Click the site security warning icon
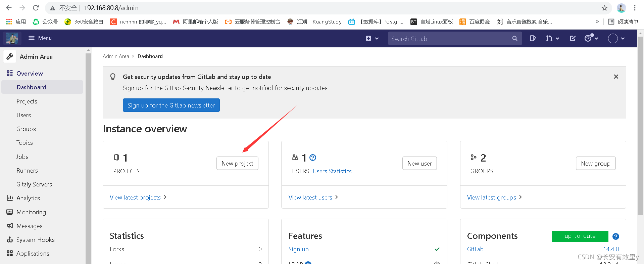 pos(52,8)
